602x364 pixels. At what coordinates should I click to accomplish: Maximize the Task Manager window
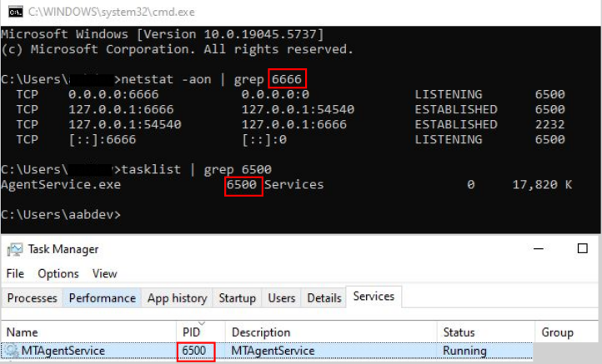point(583,249)
